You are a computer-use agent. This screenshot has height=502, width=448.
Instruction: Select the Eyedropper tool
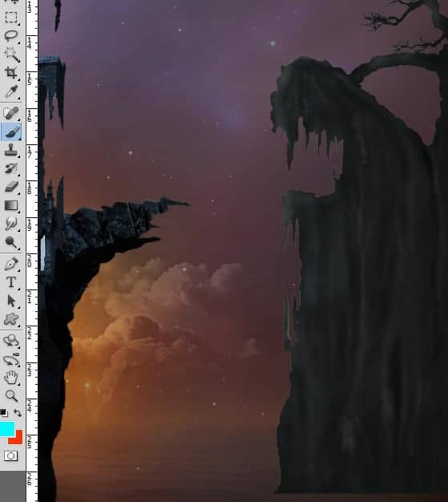point(11,91)
